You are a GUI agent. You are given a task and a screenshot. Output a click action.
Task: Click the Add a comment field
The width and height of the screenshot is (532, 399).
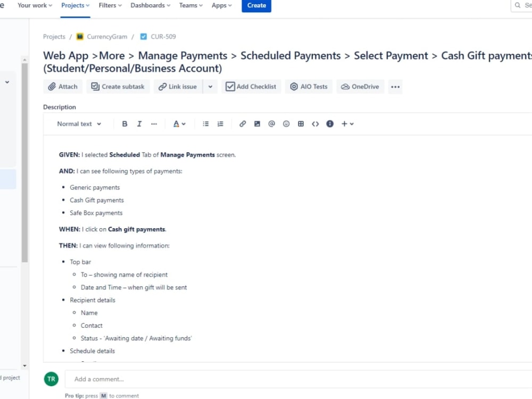pos(160,379)
